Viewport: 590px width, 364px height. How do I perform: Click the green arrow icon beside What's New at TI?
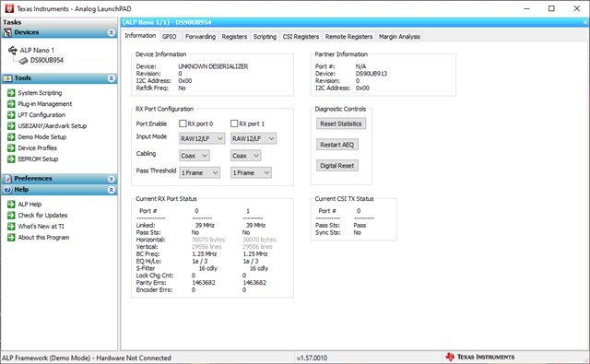[x=11, y=227]
